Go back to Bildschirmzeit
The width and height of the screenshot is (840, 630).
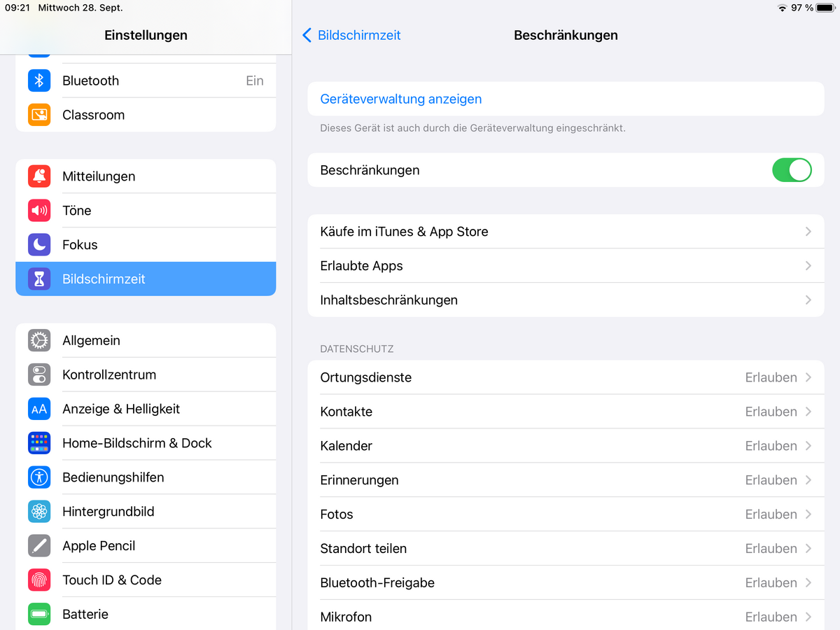(x=351, y=35)
